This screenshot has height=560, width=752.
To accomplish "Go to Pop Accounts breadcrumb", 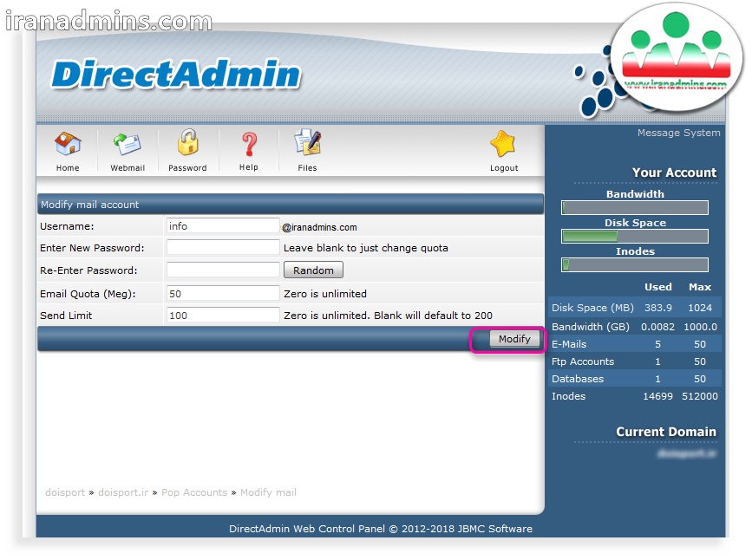I will (194, 492).
